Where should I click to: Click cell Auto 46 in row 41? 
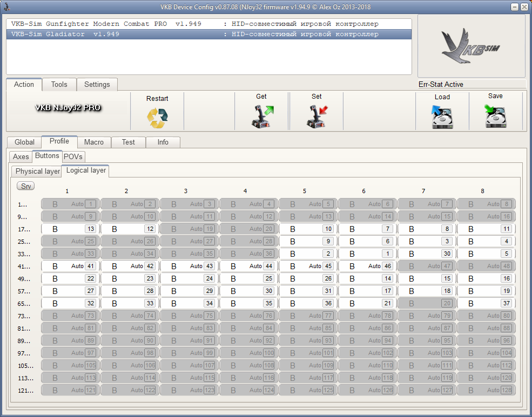[367, 266]
